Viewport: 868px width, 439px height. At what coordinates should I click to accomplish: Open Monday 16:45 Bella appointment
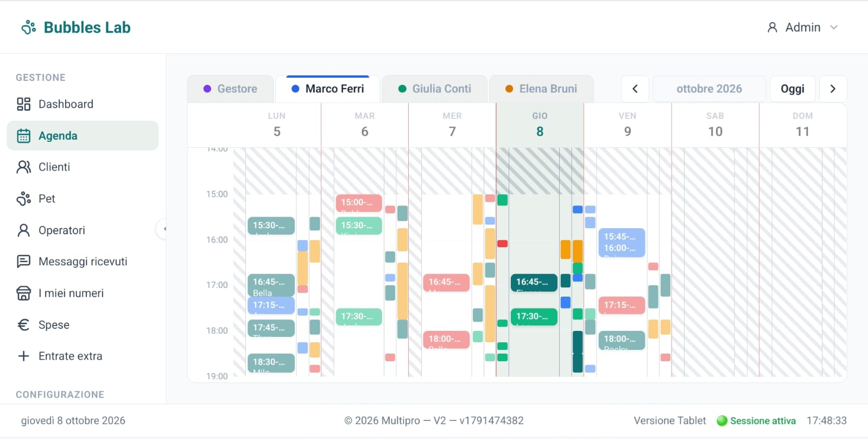(x=271, y=286)
